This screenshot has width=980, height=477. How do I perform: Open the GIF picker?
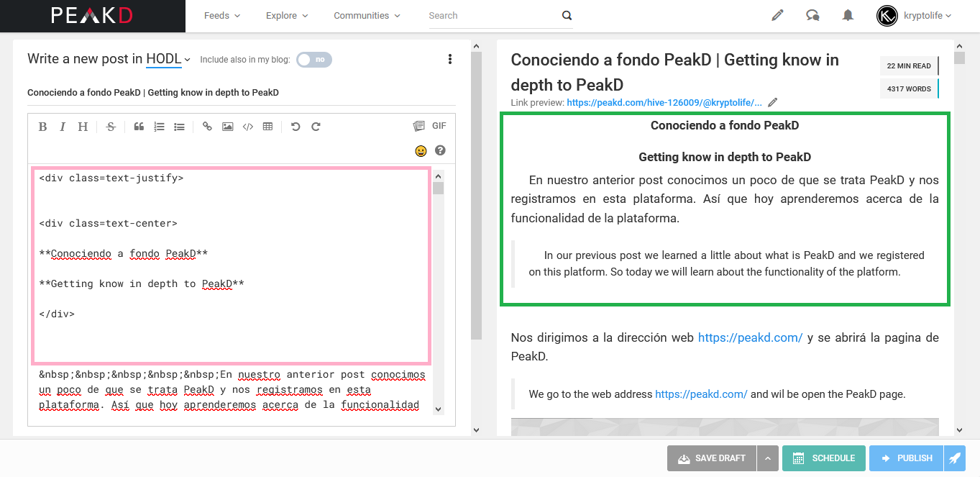point(439,126)
